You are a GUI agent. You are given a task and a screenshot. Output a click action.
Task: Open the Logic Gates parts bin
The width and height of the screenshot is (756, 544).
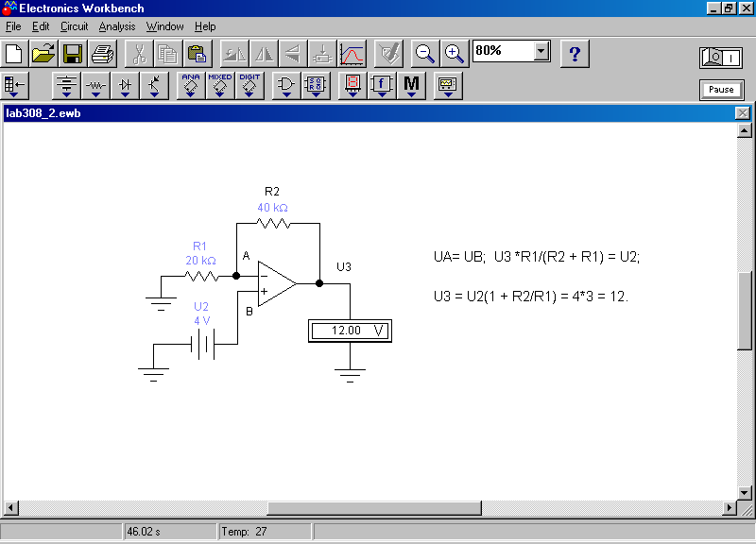[286, 86]
